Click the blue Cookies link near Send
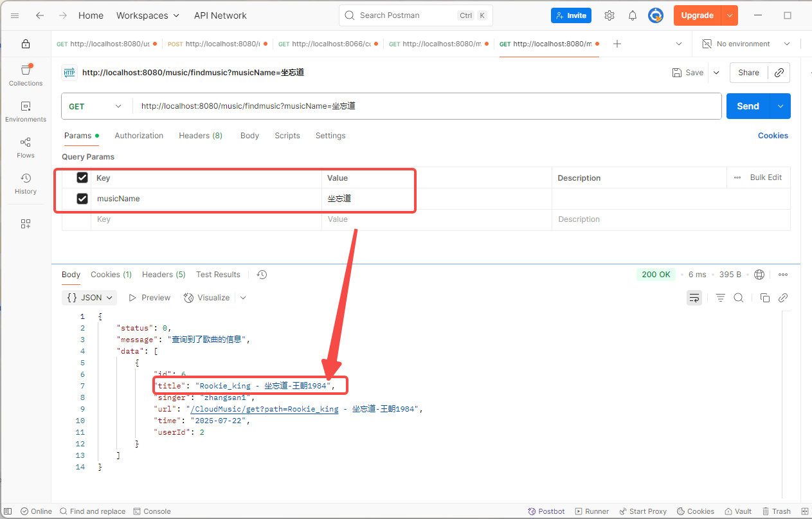Image resolution: width=812 pixels, height=519 pixels. coord(773,136)
